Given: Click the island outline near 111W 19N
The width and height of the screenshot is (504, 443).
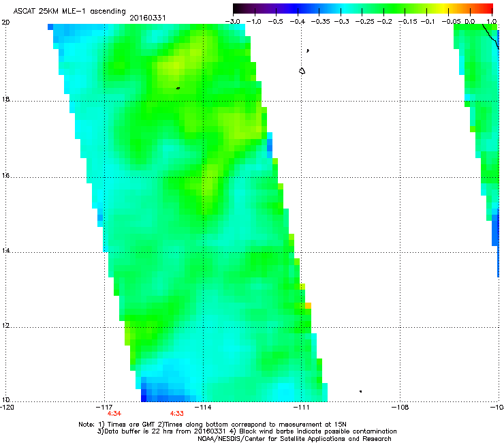Looking at the screenshot, I should (302, 71).
